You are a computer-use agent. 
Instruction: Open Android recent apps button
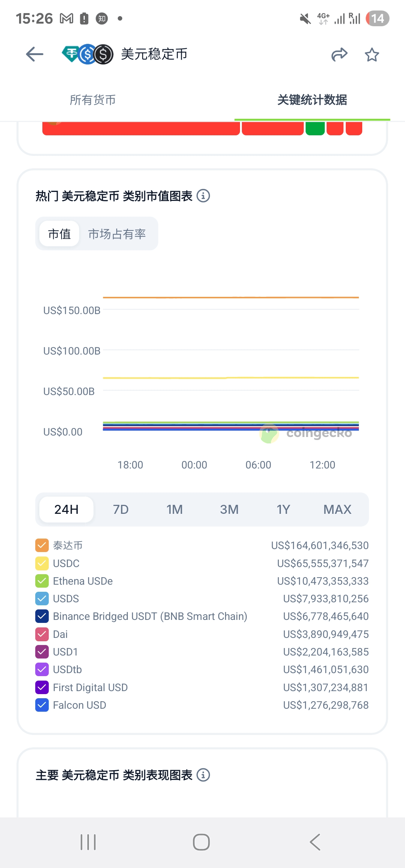point(88,842)
